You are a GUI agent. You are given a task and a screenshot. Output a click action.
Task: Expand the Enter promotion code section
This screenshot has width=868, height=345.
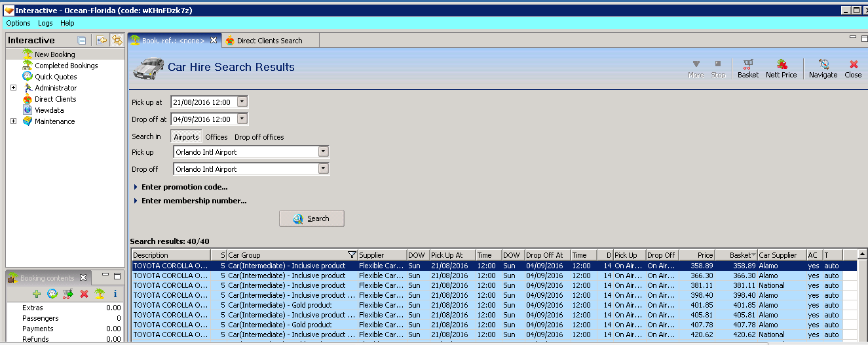pyautogui.click(x=183, y=187)
